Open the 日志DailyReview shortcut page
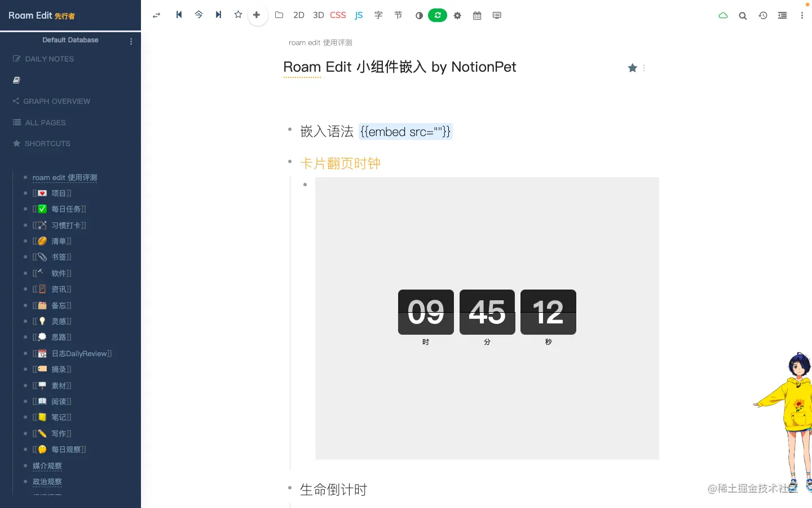Viewport: 812px width, 508px height. [x=72, y=353]
